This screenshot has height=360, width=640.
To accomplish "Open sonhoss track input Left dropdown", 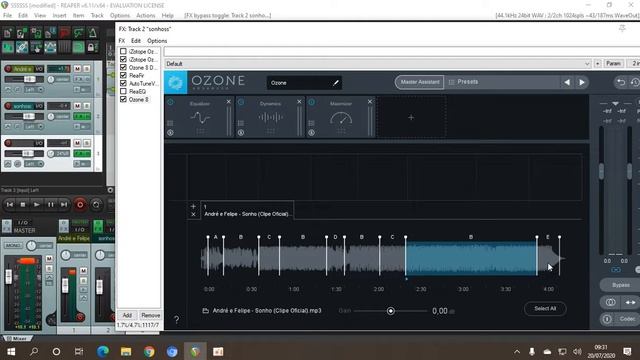I will click(34, 127).
